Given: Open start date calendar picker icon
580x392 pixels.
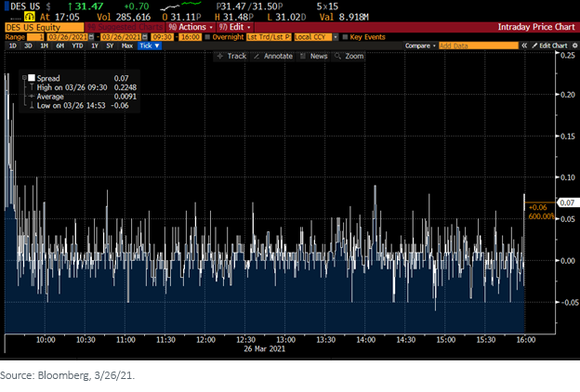Looking at the screenshot, I should (91, 37).
